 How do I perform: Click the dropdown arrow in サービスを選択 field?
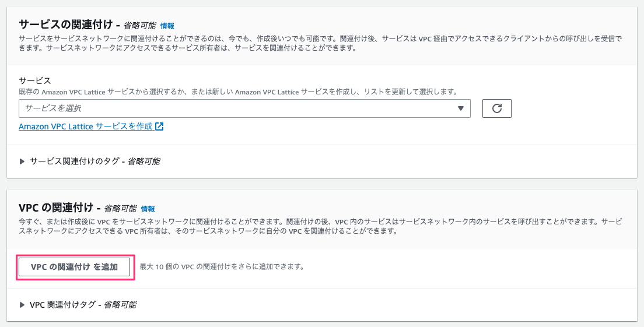tap(460, 108)
